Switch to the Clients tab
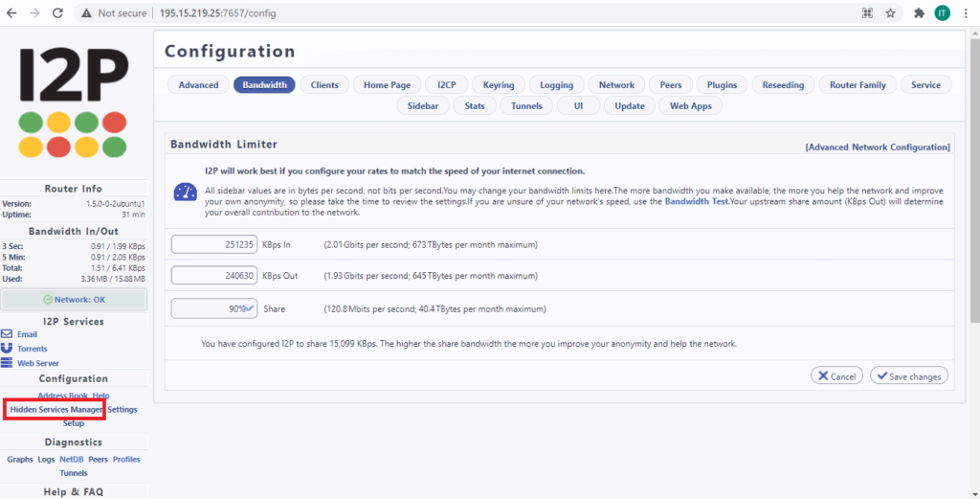This screenshot has height=499, width=980. tap(324, 85)
